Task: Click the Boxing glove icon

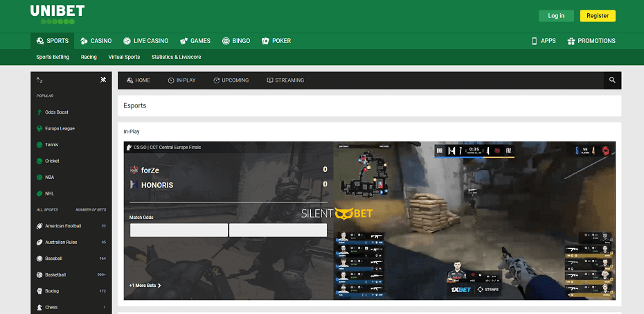Action: (39, 291)
